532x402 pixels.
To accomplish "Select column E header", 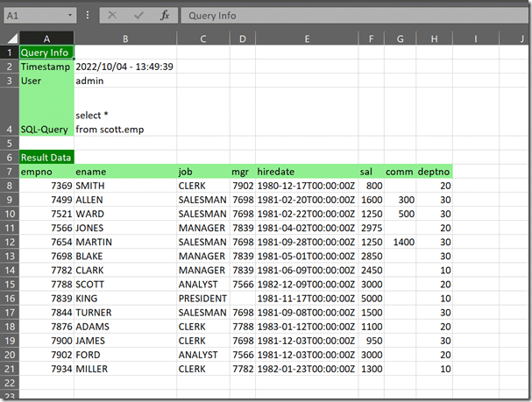I will tap(307, 38).
